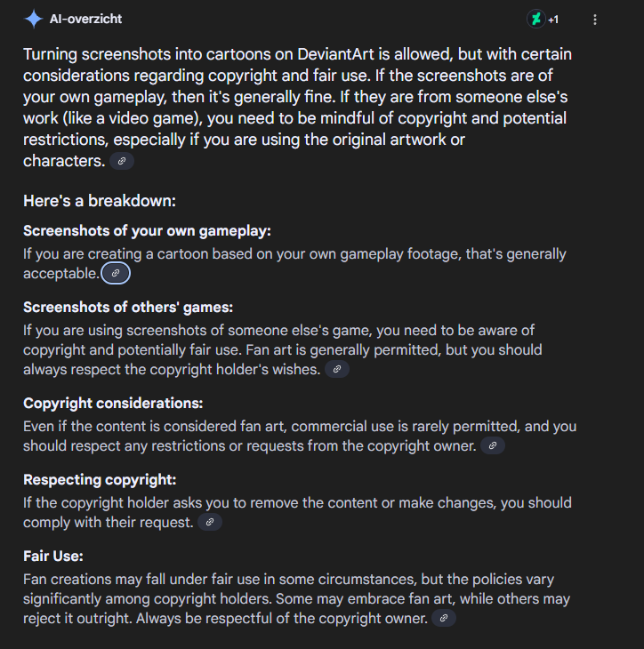
Task: Open the DeviantArt source icon
Action: tap(535, 19)
